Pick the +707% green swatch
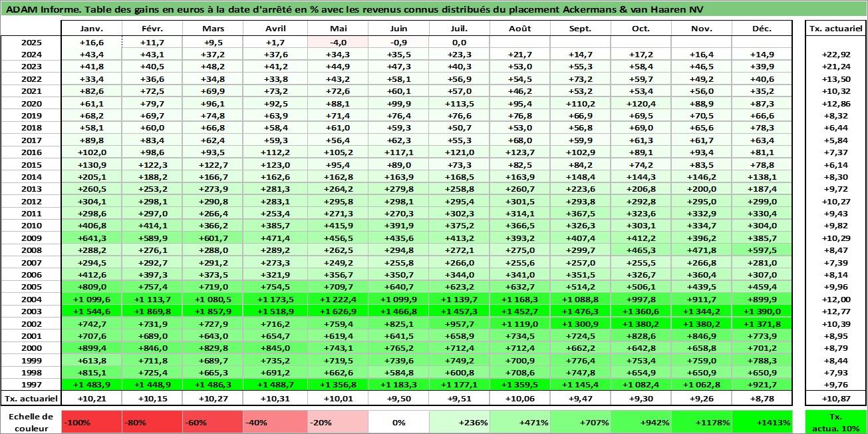Image resolution: width=868 pixels, height=434 pixels. click(581, 422)
